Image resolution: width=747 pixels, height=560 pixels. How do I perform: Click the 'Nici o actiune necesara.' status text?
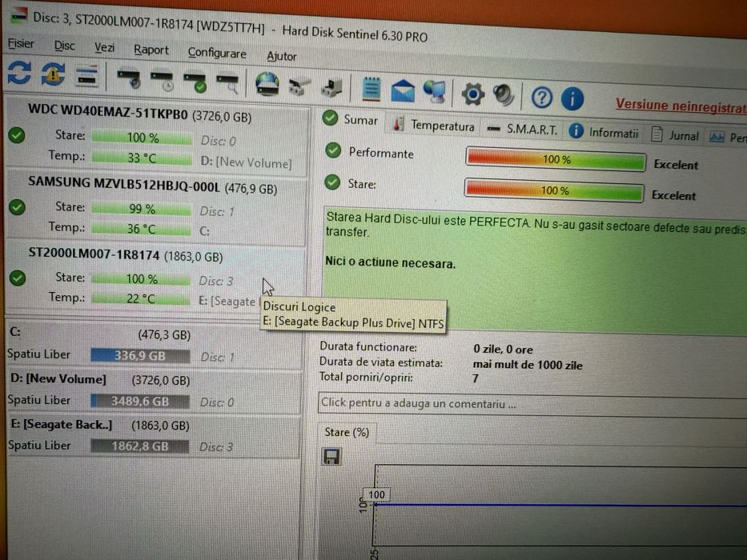(x=390, y=262)
